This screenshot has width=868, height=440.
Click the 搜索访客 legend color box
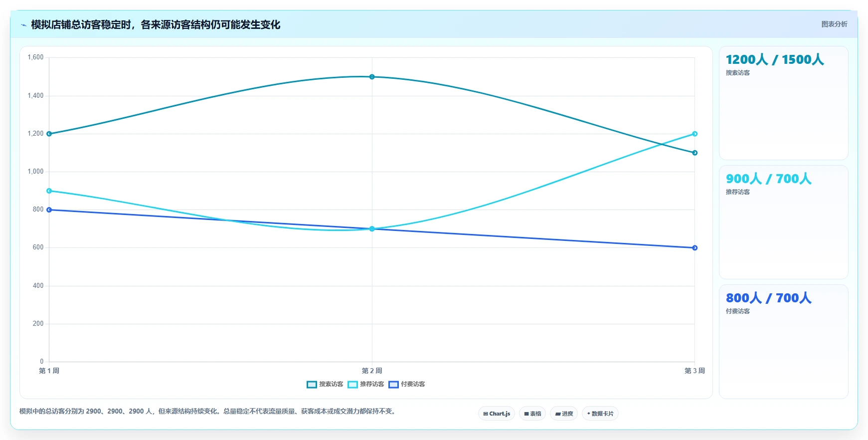tap(312, 384)
